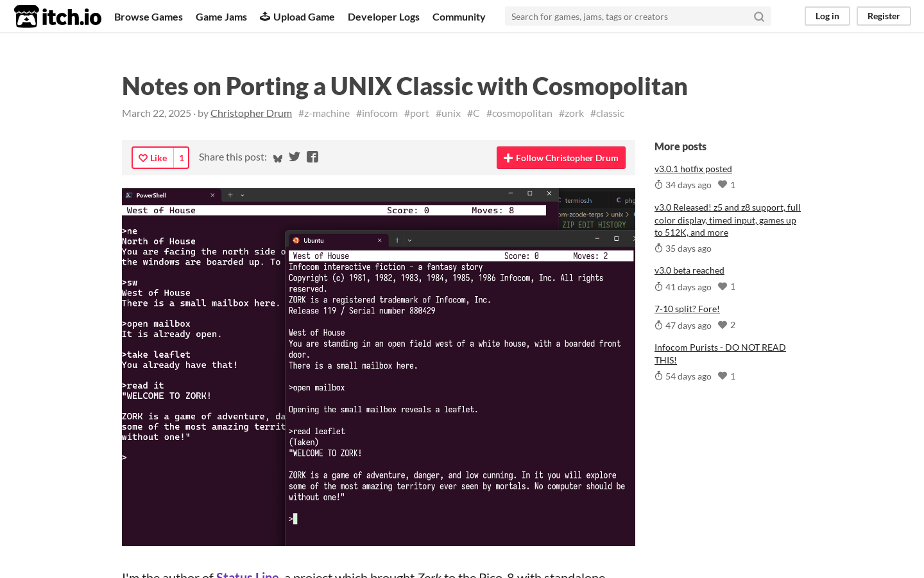The image size is (924, 578).
Task: Share post on Twitter icon
Action: pyautogui.click(x=295, y=157)
